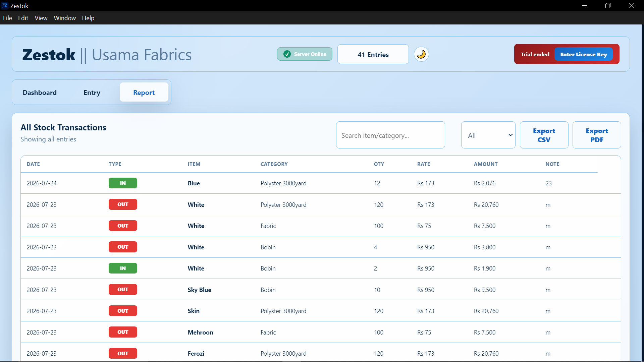Viewport: 644px width, 362px height.
Task: Select the Ferozi item name
Action: (x=196, y=354)
